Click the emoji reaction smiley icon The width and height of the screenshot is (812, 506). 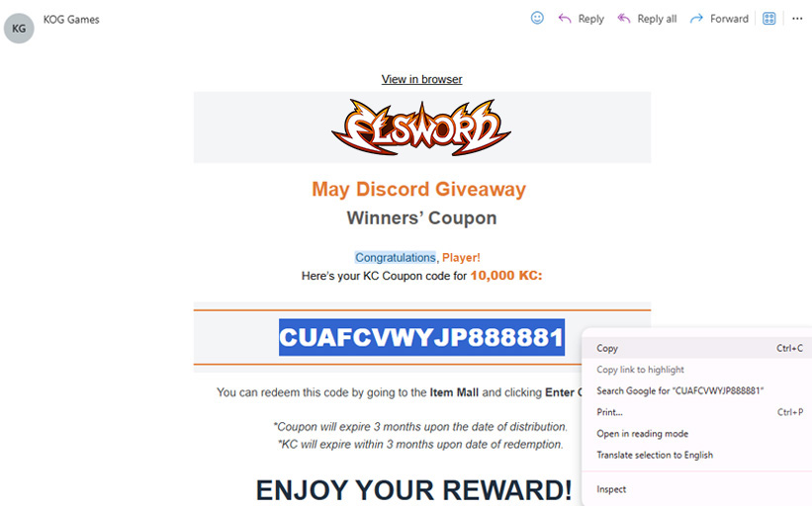[x=537, y=18]
